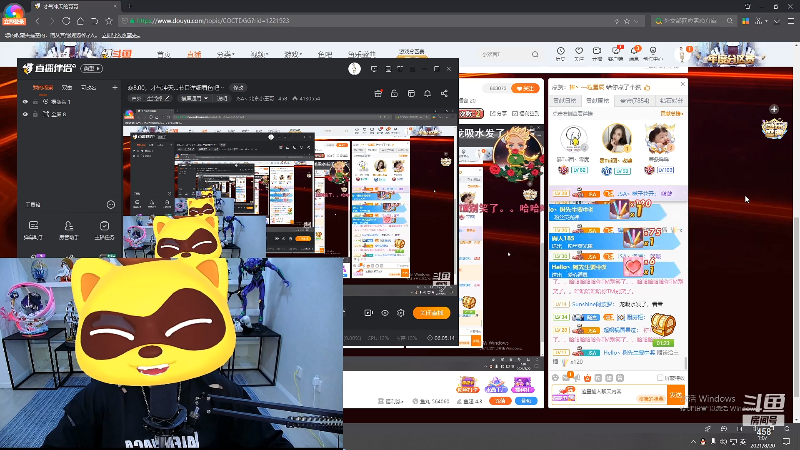Open the emoji smiley in chat toolbar
Viewport: 800px width, 450px height.
(556, 378)
